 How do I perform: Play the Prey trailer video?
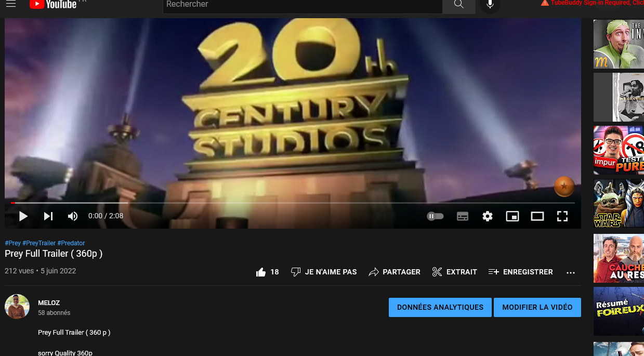point(23,216)
